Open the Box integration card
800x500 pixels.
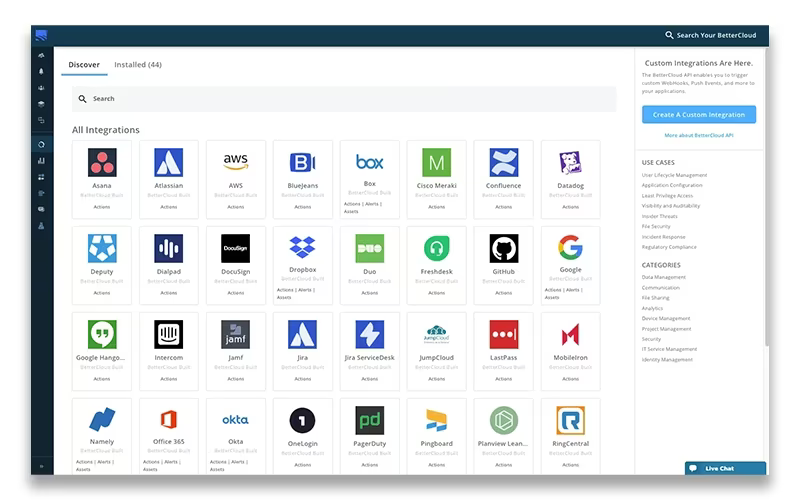(x=369, y=180)
